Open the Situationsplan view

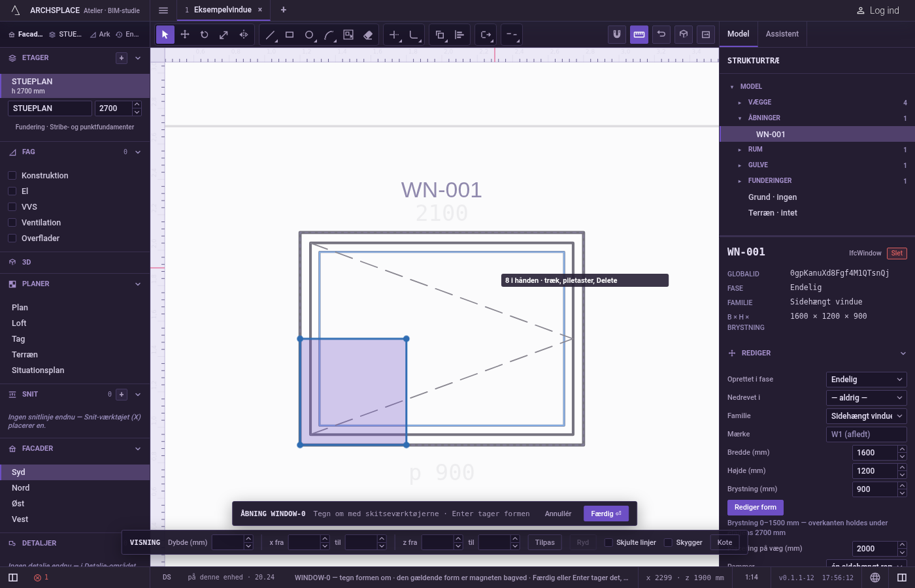[75, 370]
